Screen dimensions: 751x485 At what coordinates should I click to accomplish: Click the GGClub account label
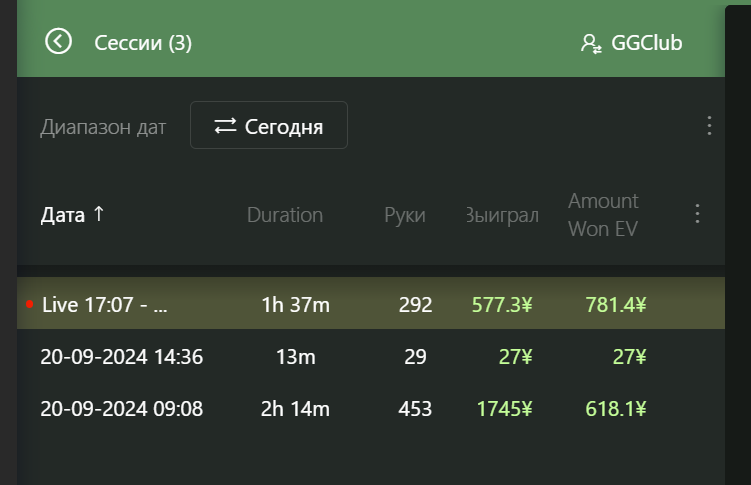click(x=647, y=43)
